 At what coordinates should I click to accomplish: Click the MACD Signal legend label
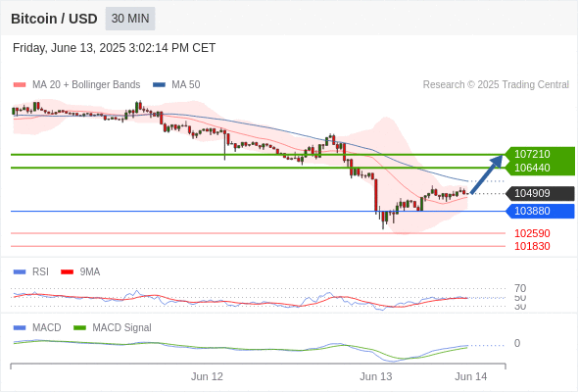pos(121,328)
